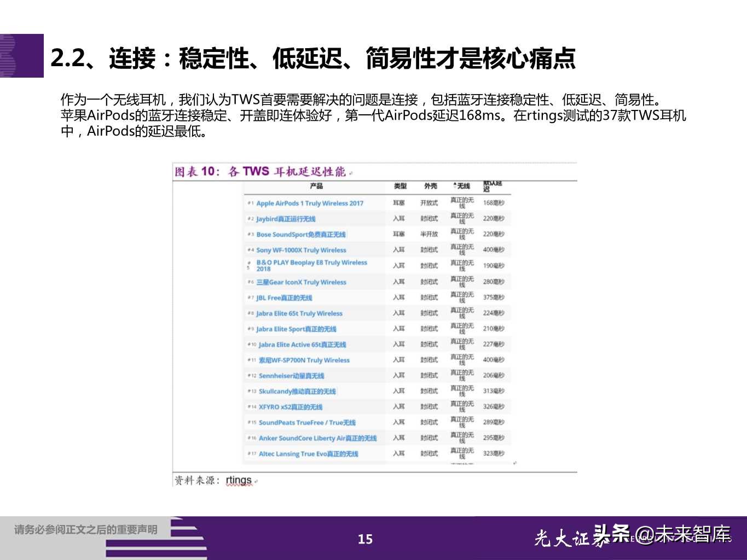Open the B&O PLAY Beoplay E8 link
This screenshot has width=747, height=560.
[311, 265]
